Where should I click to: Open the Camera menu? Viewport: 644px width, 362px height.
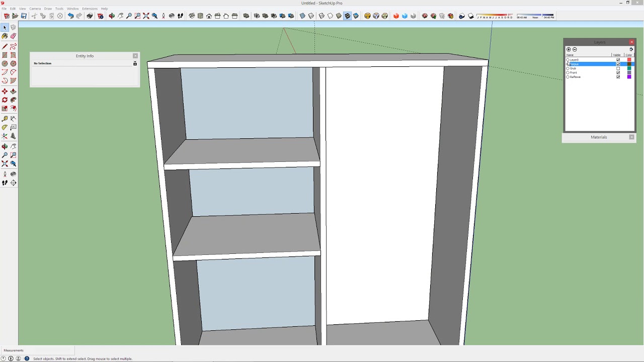pos(35,9)
